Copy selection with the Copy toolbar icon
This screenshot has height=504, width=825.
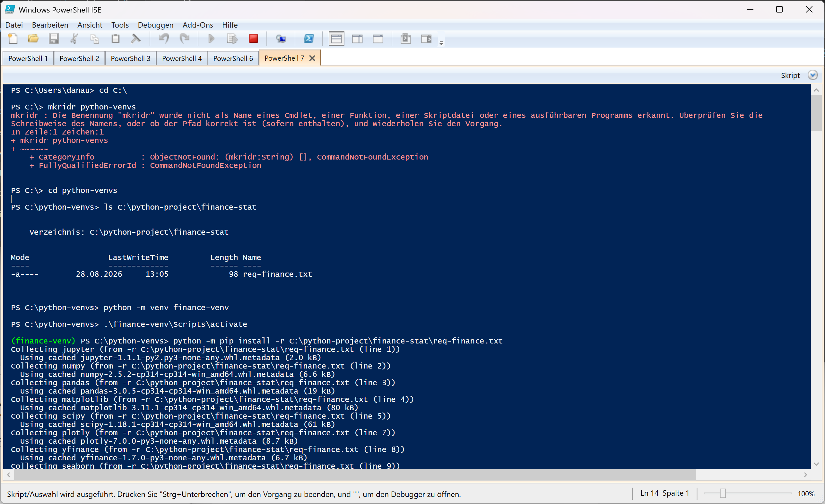pos(95,39)
